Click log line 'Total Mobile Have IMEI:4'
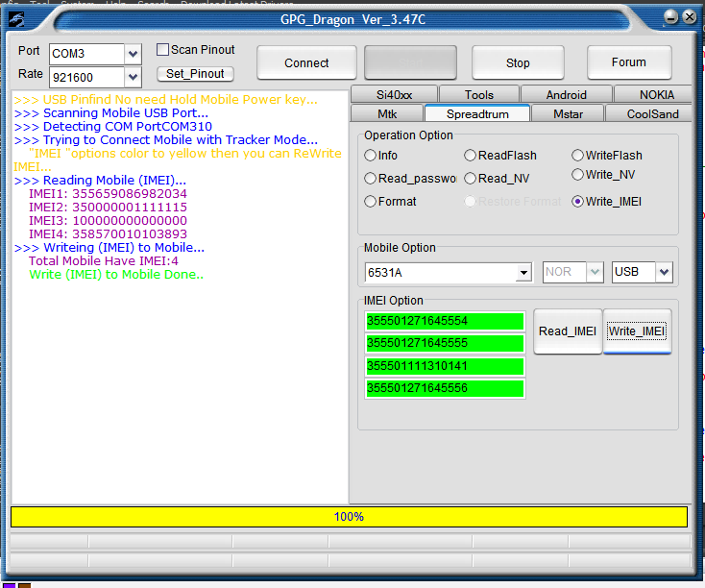Screen dimensions: 705x588 104,261
